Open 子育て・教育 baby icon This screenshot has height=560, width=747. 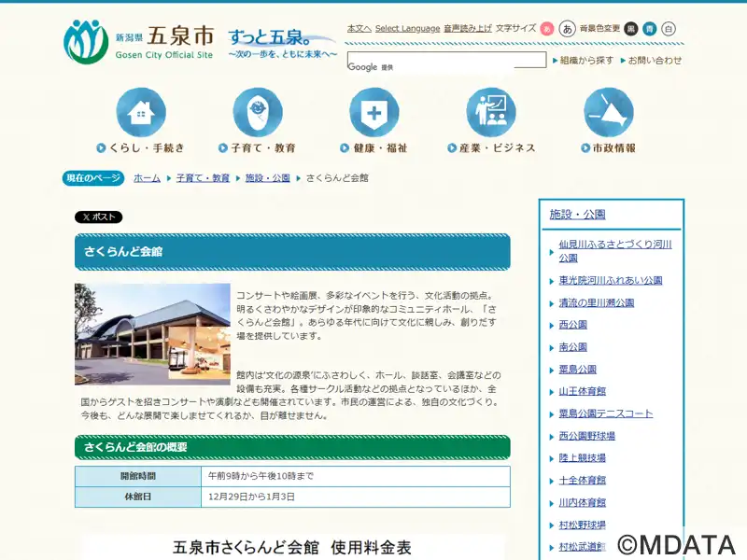(258, 112)
